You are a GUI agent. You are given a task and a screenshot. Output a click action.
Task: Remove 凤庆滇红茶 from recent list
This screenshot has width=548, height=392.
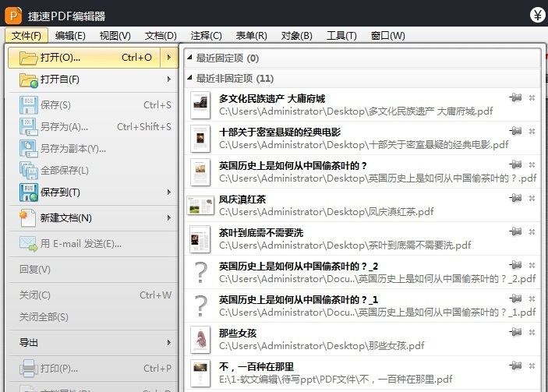pos(532,199)
